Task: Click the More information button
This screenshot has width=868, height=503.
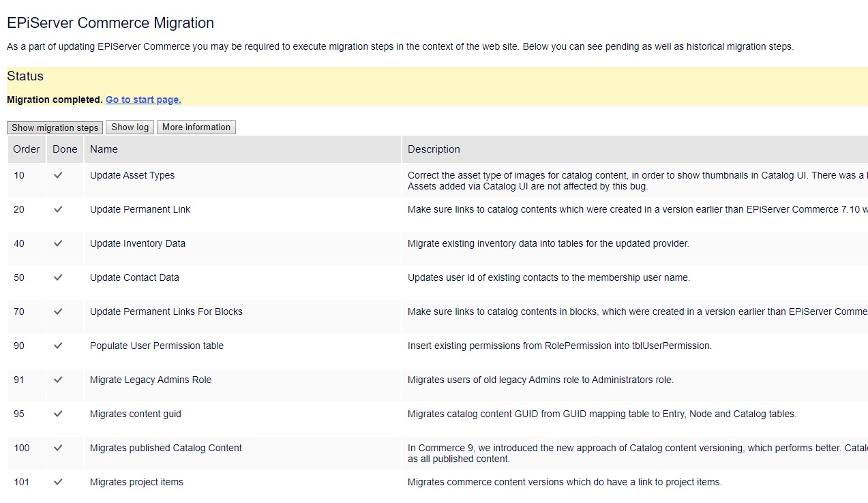Action: (x=196, y=127)
